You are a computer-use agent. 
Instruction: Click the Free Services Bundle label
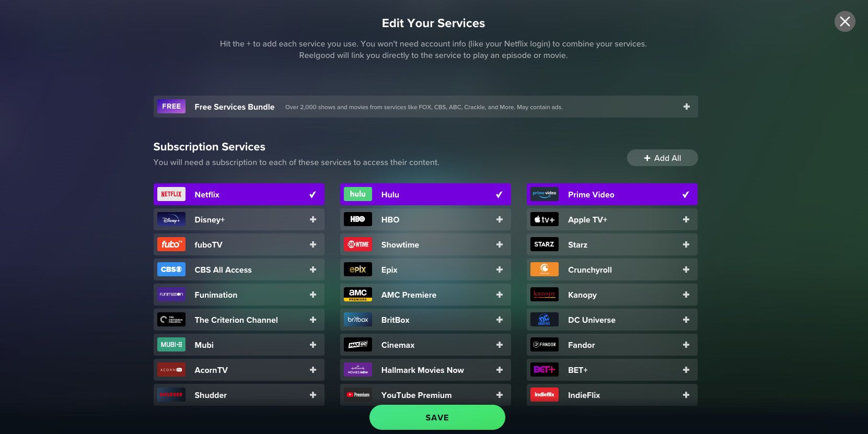(235, 107)
